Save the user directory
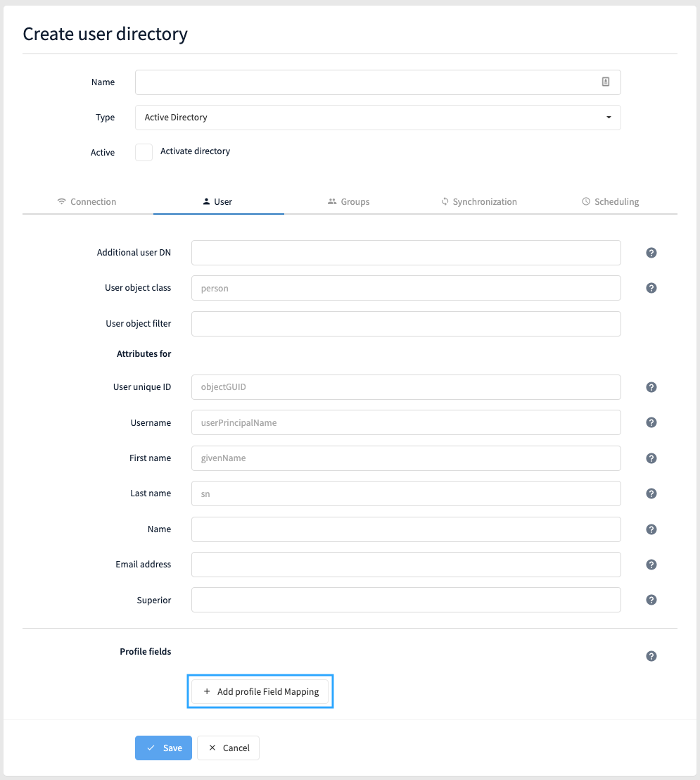Image resolution: width=700 pixels, height=780 pixels. pos(163,748)
